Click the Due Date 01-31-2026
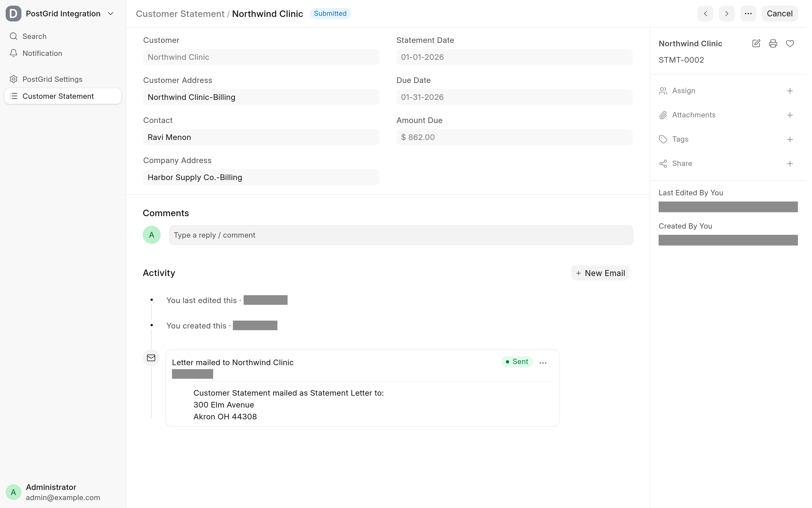Screen dimensions: 812x508 coord(514,97)
